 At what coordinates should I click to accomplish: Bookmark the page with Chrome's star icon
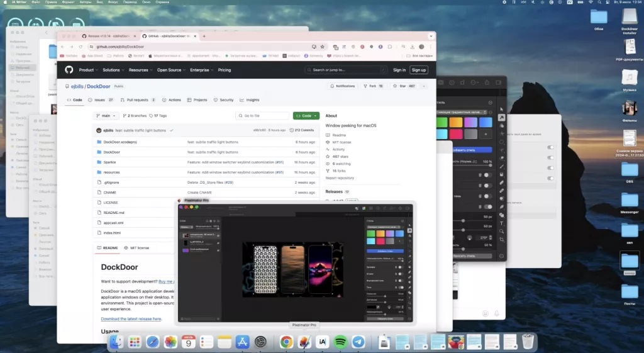[x=323, y=47]
